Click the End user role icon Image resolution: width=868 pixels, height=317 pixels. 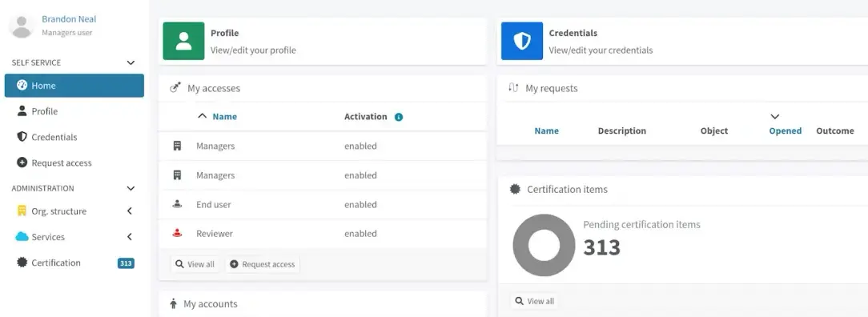tap(177, 204)
